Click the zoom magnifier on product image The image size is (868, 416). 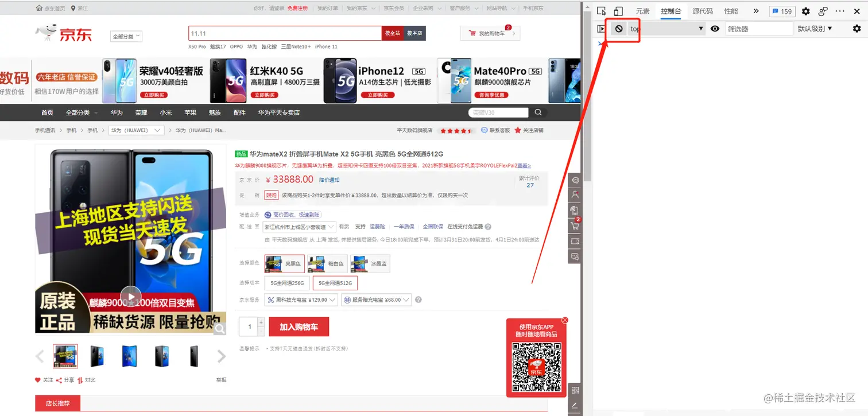[x=219, y=328]
